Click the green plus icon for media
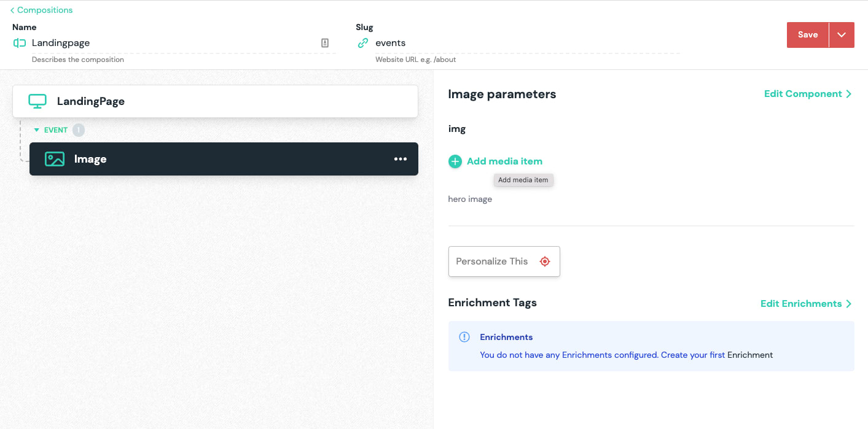 click(x=455, y=161)
